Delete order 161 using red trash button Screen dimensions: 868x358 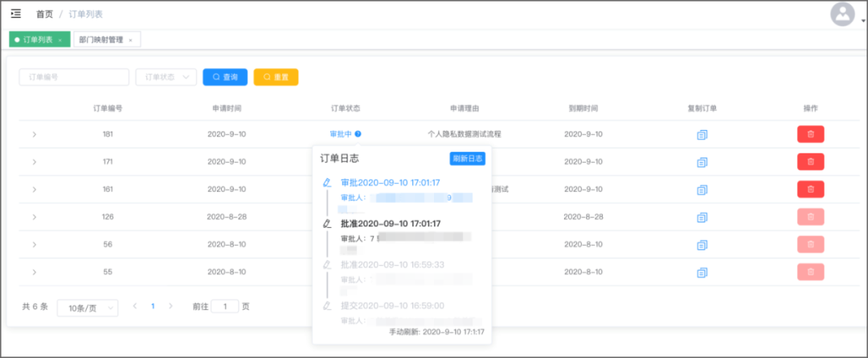[x=810, y=189]
